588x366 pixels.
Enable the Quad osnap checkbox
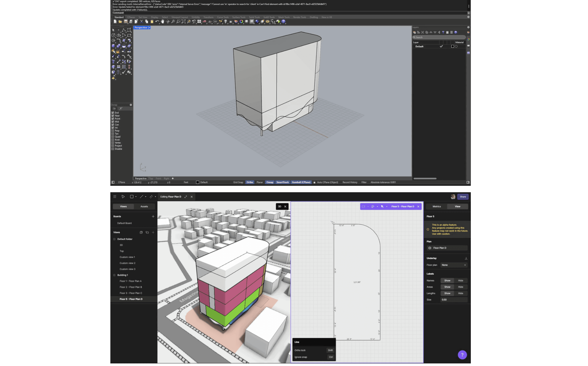[113, 137]
